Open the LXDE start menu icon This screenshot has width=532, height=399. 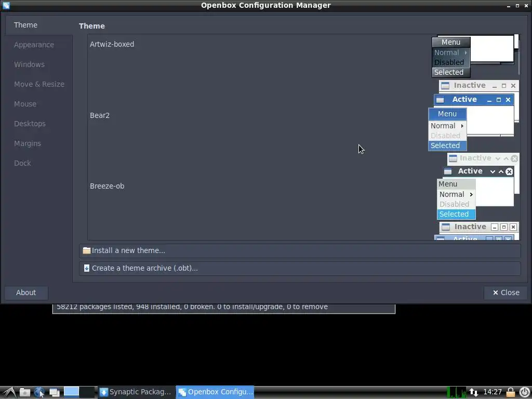pyautogui.click(x=9, y=392)
